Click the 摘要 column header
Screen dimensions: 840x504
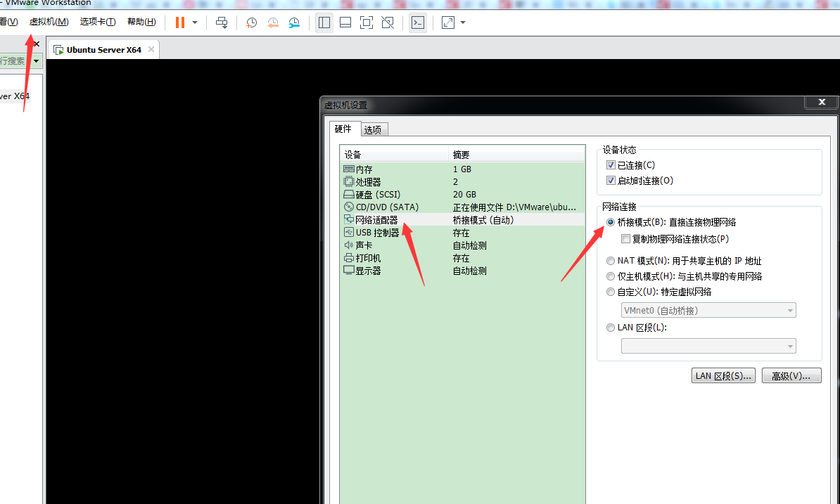pyautogui.click(x=516, y=155)
